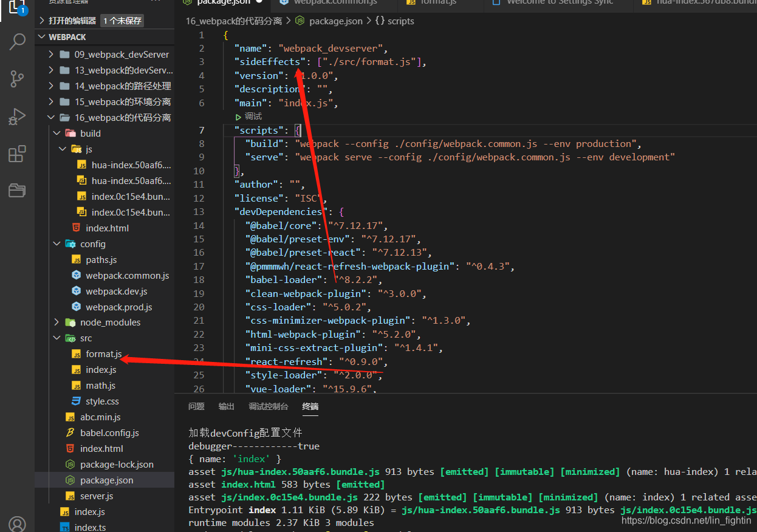Select the 终端 panel tab

tap(310, 406)
